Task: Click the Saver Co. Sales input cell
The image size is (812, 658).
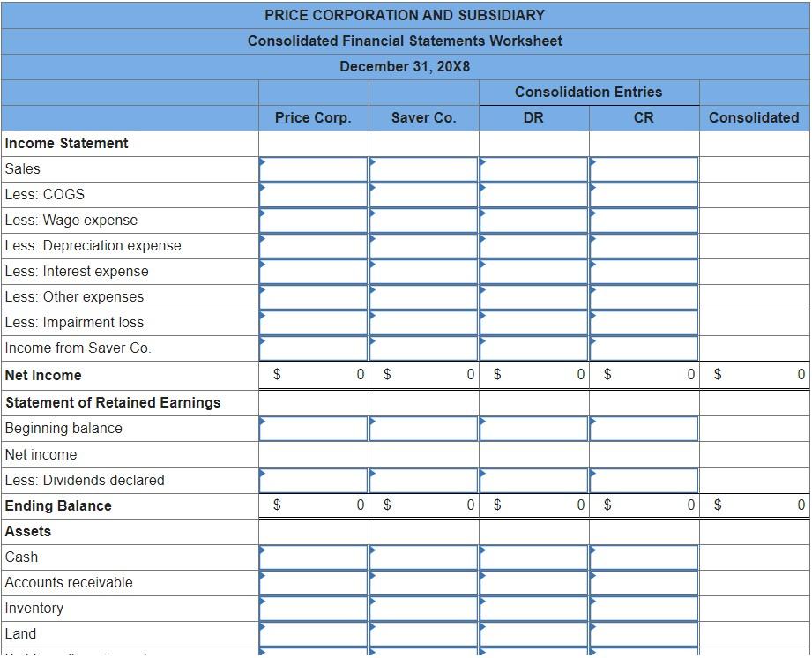Action: [421, 168]
